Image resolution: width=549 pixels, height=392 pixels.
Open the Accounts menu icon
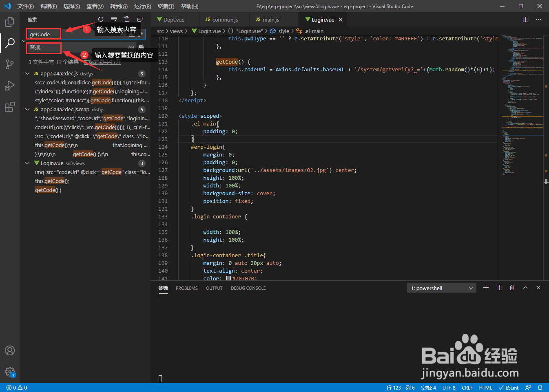(x=10, y=350)
